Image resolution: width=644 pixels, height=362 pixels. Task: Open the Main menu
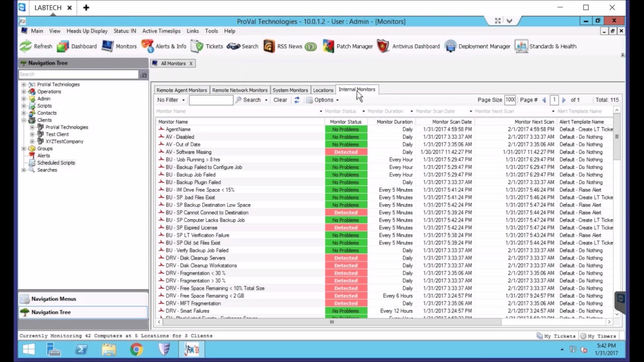pos(37,31)
